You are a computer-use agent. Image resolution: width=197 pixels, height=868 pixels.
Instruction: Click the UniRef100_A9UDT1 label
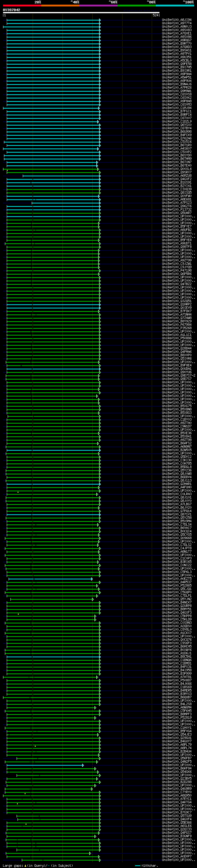tap(177, 244)
